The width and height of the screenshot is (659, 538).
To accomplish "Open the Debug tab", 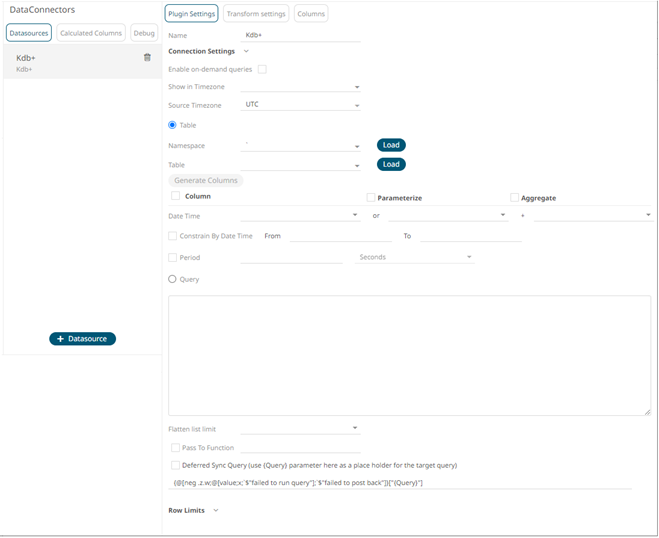I will pyautogui.click(x=144, y=33).
